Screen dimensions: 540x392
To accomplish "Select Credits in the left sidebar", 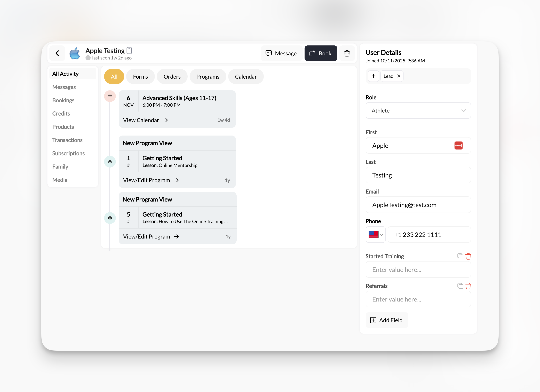I will tap(61, 114).
